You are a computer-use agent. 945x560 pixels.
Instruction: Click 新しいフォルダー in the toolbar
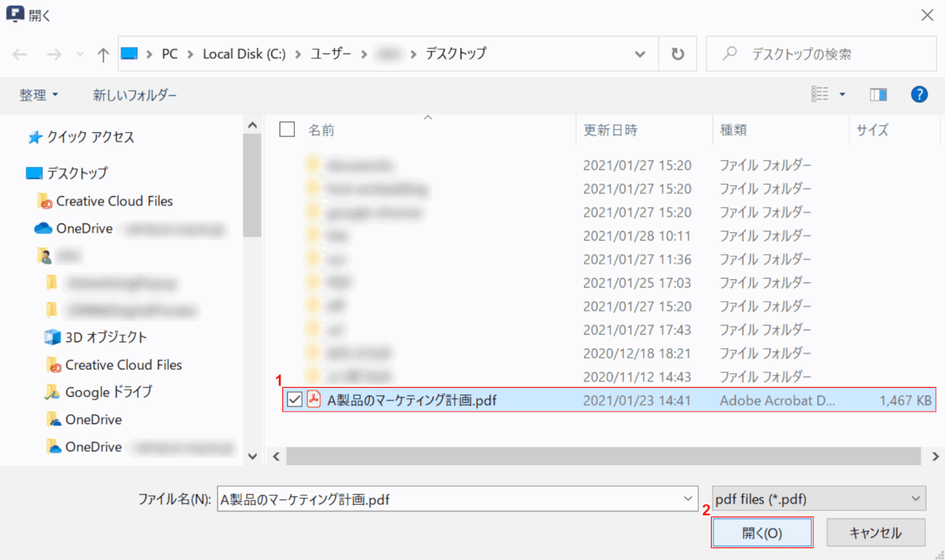(134, 95)
